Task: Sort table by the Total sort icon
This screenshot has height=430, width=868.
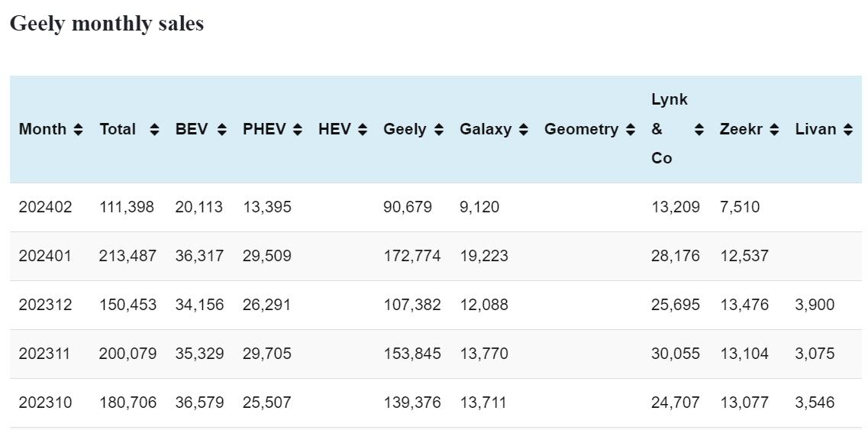Action: (x=154, y=130)
